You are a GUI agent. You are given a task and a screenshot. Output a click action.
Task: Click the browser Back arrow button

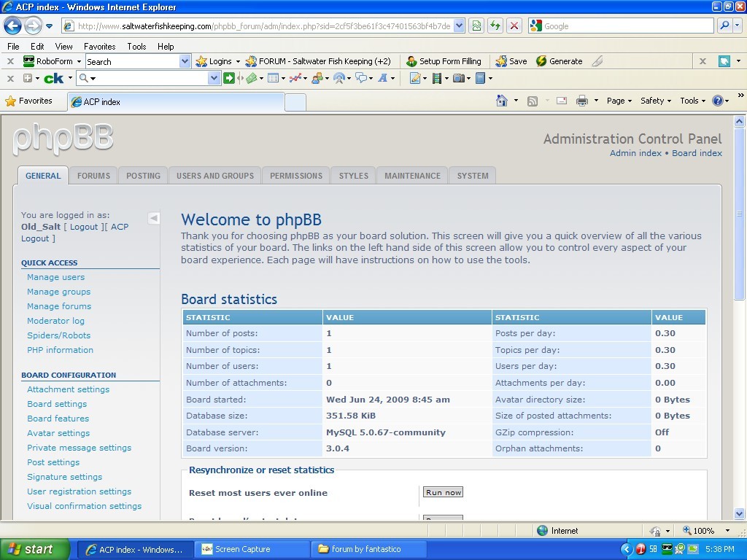[x=13, y=26]
